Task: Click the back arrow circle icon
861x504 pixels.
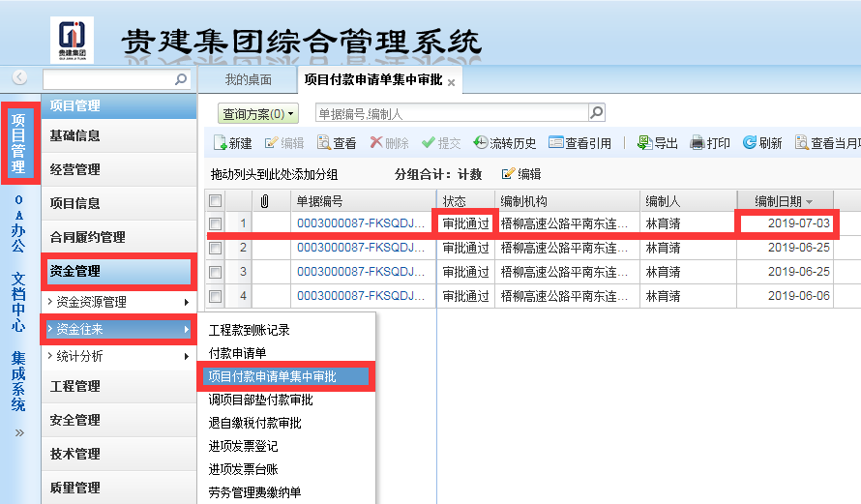Action: (19, 77)
